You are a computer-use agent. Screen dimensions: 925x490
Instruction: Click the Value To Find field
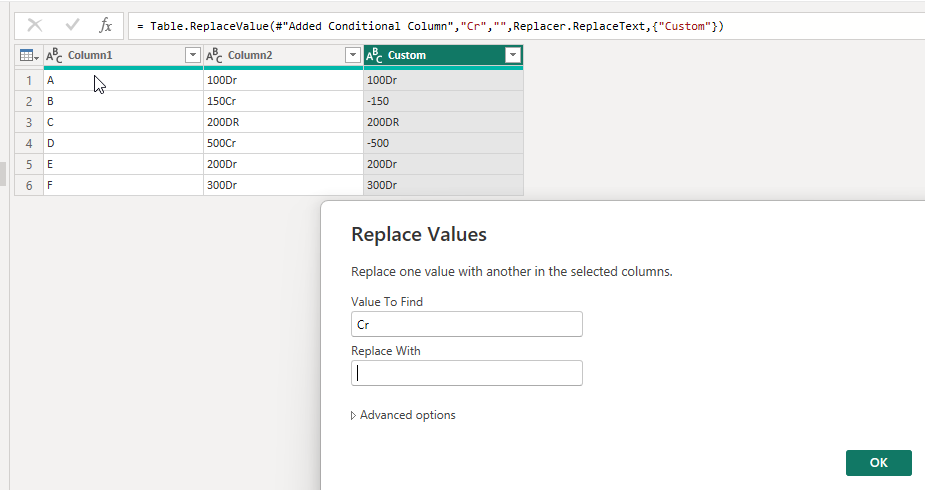(x=467, y=324)
